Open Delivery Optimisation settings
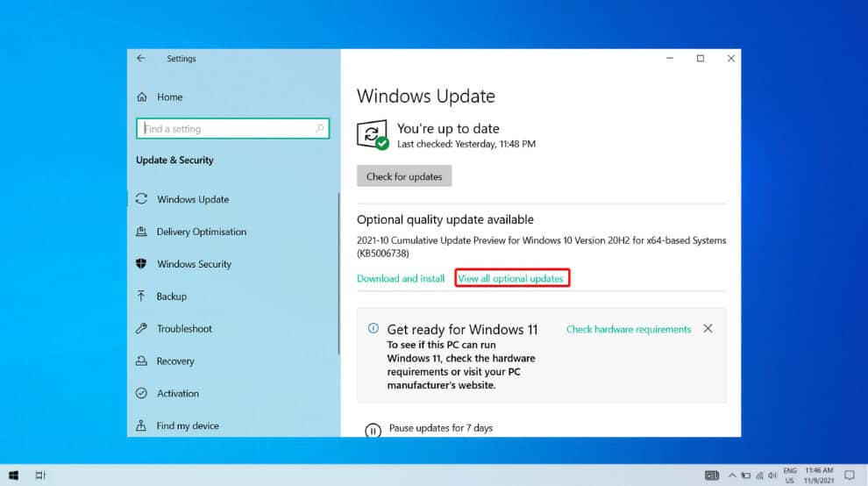The width and height of the screenshot is (868, 486). point(202,232)
